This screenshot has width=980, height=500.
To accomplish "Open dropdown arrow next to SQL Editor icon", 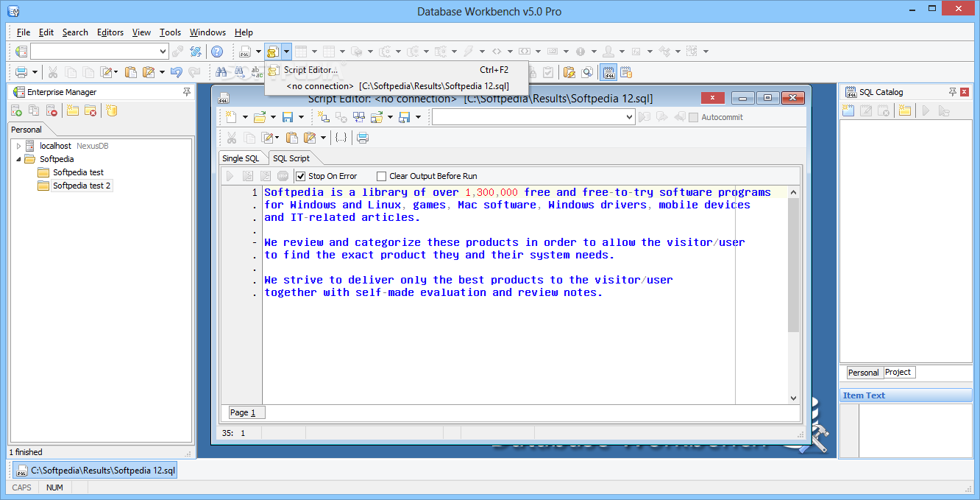I will coord(258,52).
